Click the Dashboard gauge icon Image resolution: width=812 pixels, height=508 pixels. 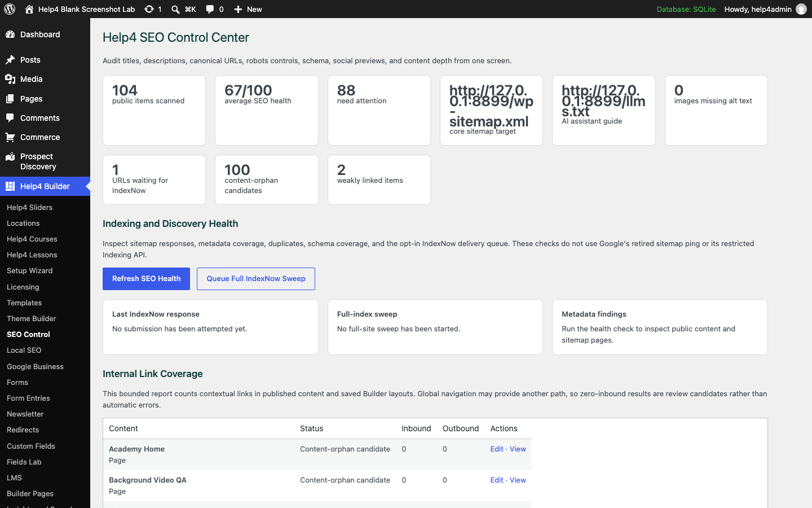point(10,34)
